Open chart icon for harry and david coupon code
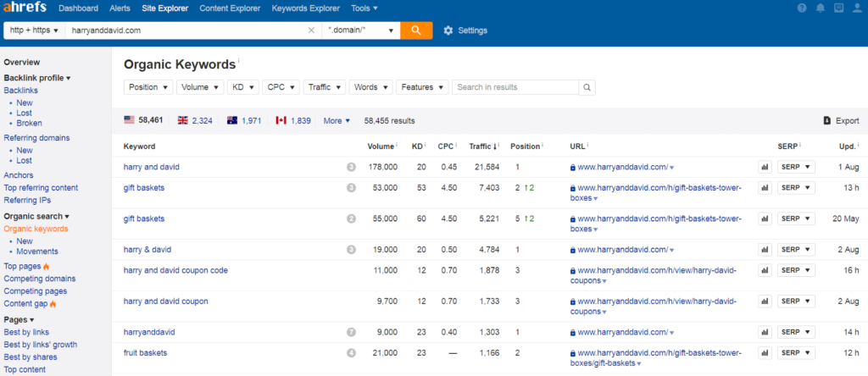 [x=765, y=270]
